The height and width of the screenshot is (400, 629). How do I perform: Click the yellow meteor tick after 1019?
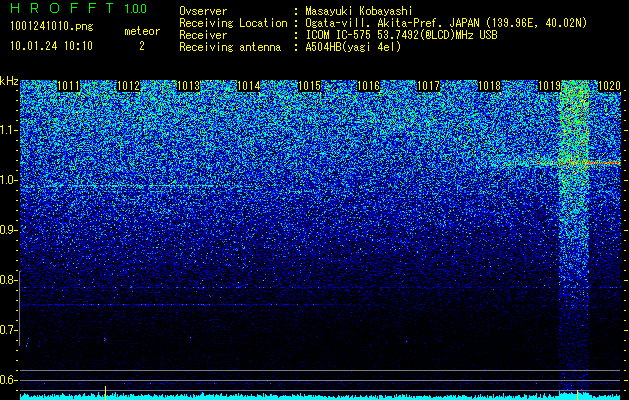coord(577,393)
